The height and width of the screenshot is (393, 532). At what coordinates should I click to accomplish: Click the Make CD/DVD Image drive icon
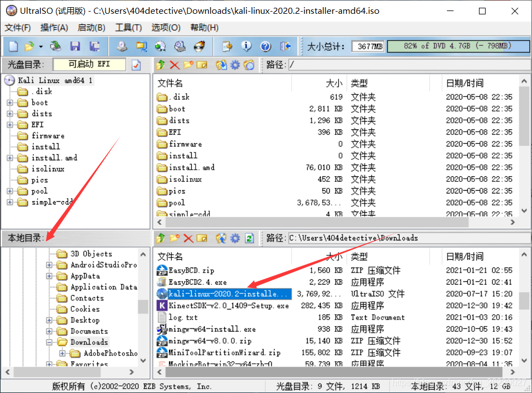pyautogui.click(x=122, y=46)
